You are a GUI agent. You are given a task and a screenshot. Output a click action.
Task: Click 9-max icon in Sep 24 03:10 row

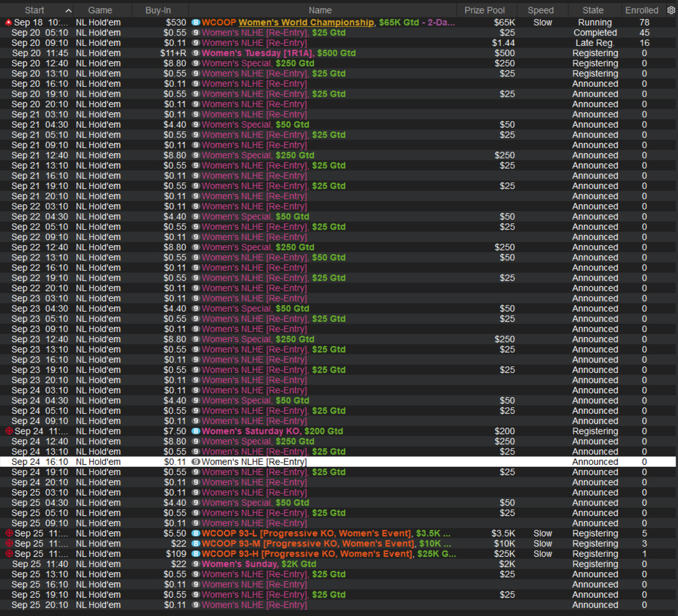tap(196, 390)
